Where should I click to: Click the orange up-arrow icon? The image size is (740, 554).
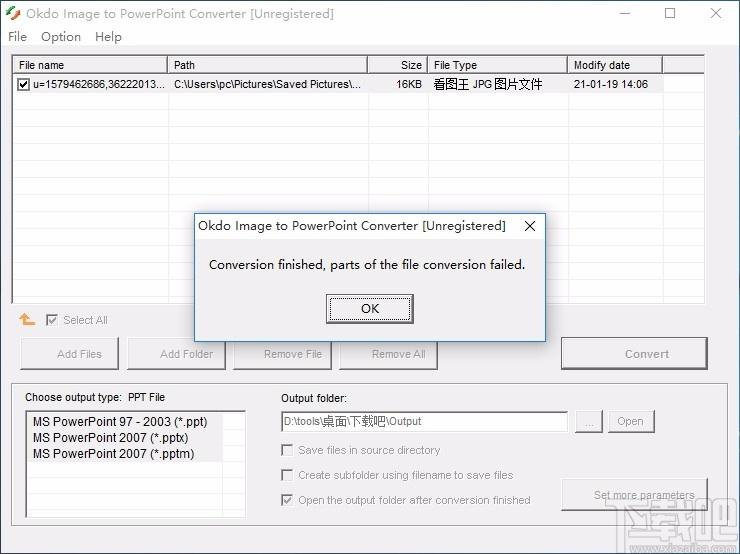tap(27, 320)
